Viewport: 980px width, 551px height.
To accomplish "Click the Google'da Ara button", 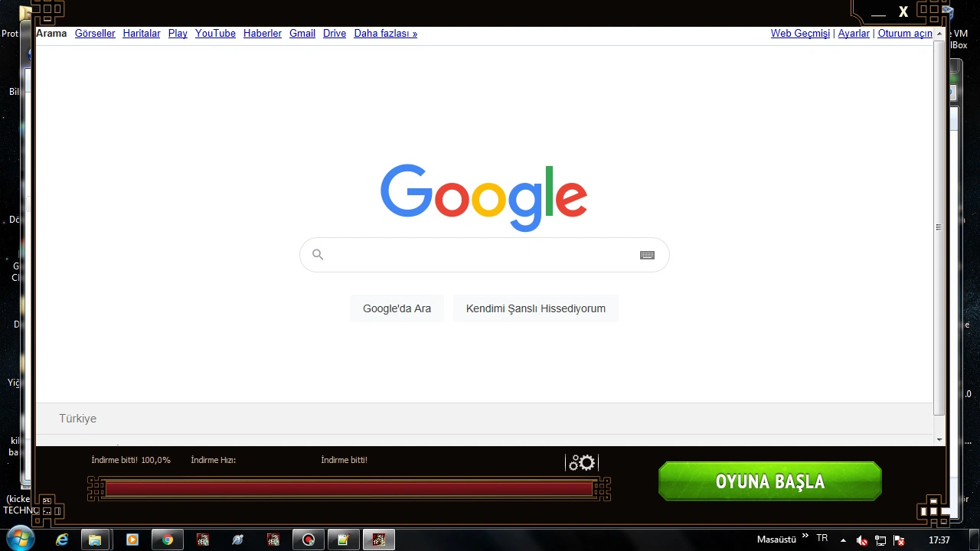I will pos(397,308).
